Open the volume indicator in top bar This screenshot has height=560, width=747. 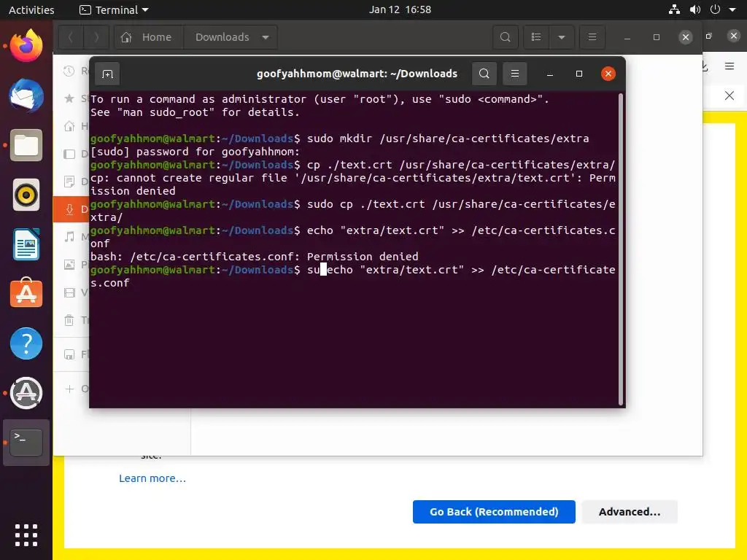coord(695,9)
